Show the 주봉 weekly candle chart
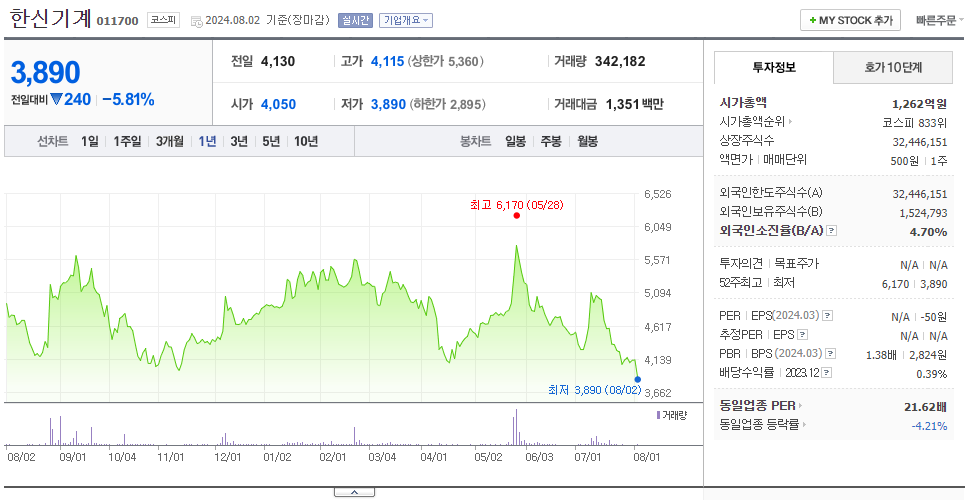The image size is (968, 500). (x=551, y=141)
